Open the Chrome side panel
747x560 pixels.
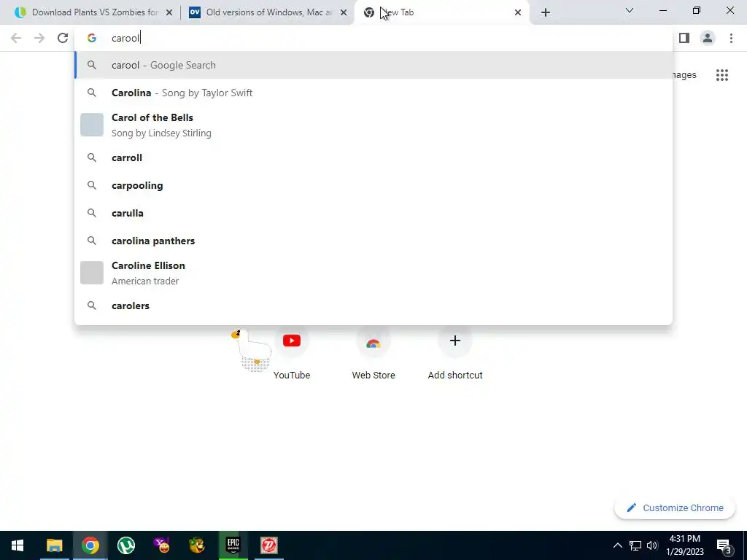tap(684, 38)
